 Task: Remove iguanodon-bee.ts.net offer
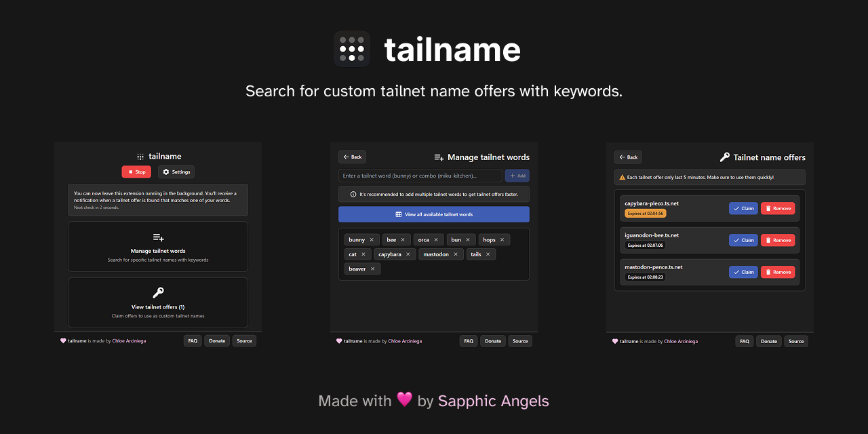coord(778,240)
